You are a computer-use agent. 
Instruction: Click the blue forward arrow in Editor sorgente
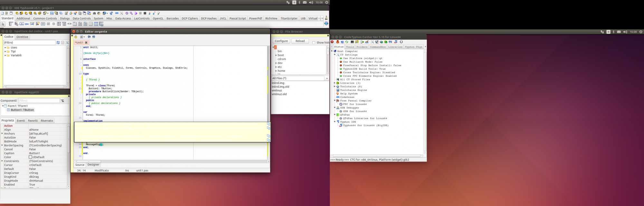94,37
